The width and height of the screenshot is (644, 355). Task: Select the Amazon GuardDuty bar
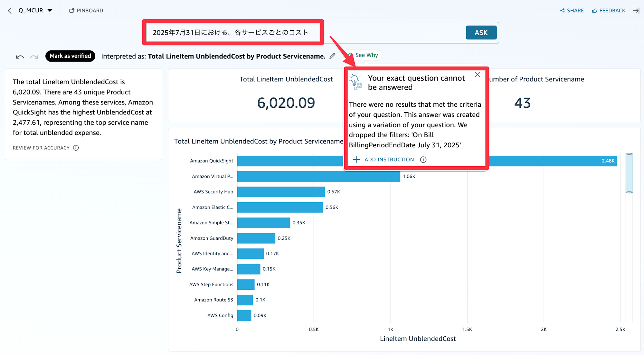[x=256, y=238]
